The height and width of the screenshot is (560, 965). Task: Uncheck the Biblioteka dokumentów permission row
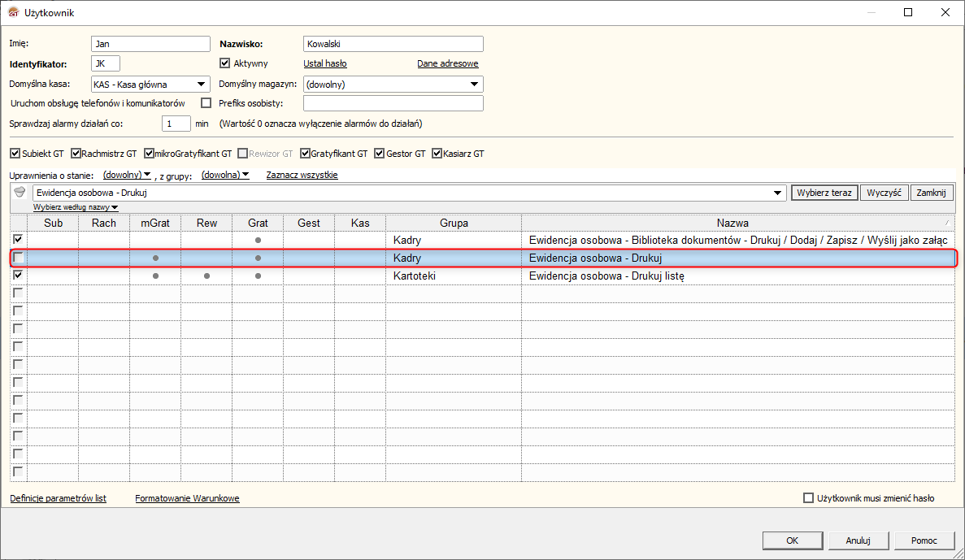click(x=18, y=240)
